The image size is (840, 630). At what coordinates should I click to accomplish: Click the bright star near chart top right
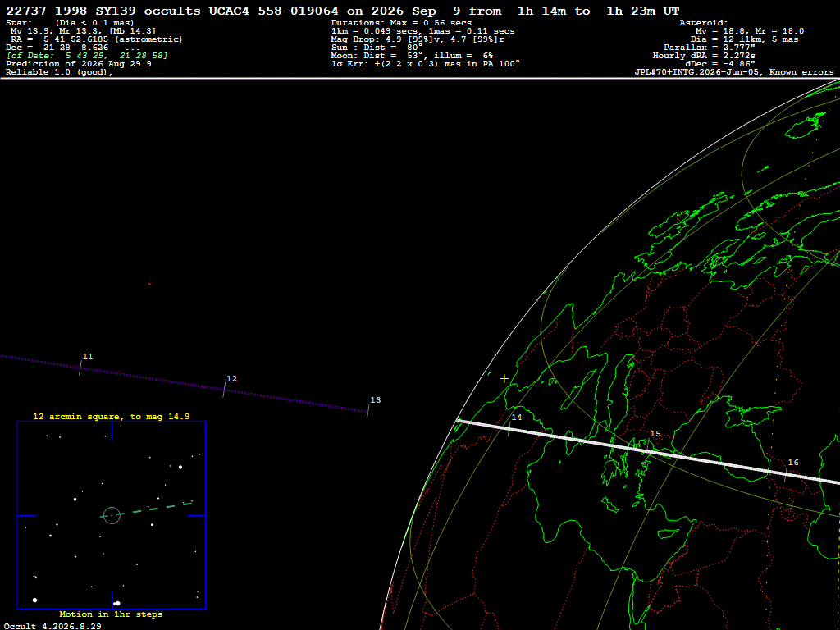point(180,467)
